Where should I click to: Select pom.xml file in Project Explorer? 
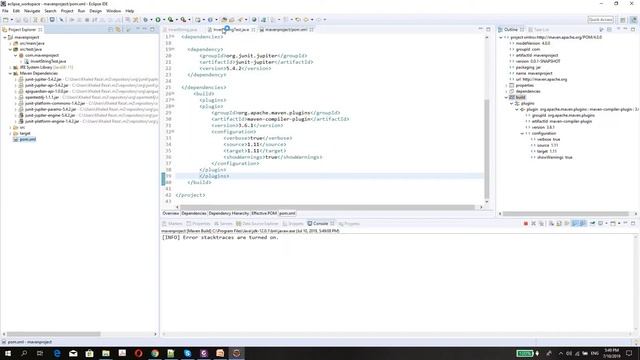click(27, 139)
